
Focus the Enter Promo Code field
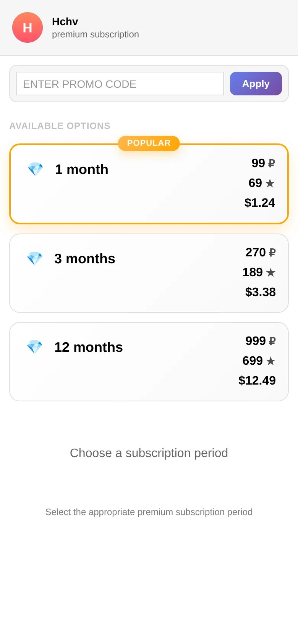click(x=120, y=84)
